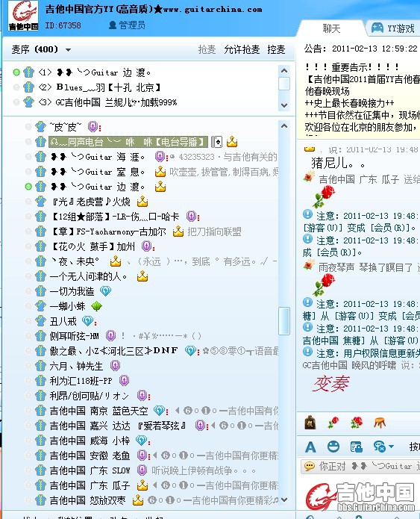Click the user list vertical scrollbar thumb
The height and width of the screenshot is (519, 420).
284,321
